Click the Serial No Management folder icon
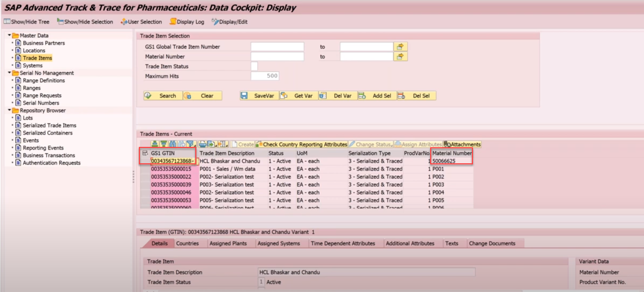Image resolution: width=644 pixels, height=292 pixels. tap(15, 73)
